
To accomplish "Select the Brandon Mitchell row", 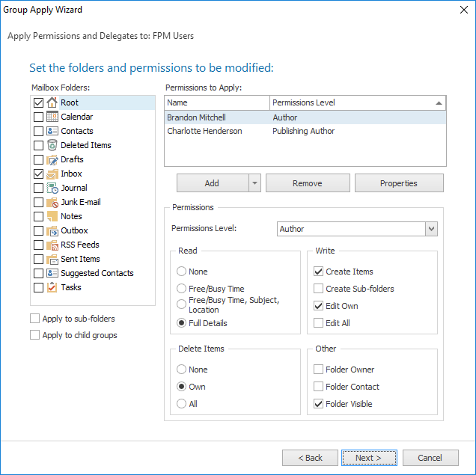I will tap(305, 117).
